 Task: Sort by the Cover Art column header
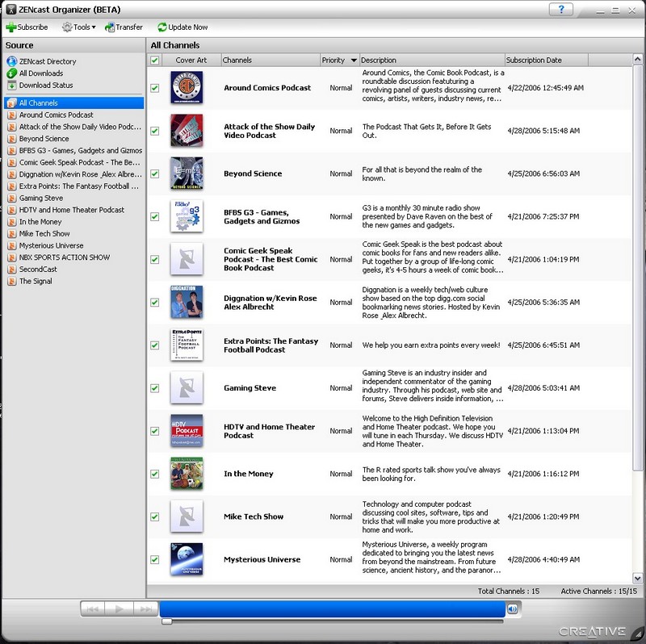[x=191, y=60]
